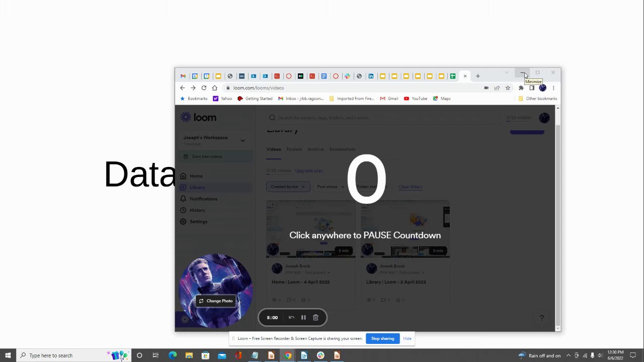The image size is (644, 362).
Task: Open File Explorer from the taskbar
Action: tap(189, 355)
